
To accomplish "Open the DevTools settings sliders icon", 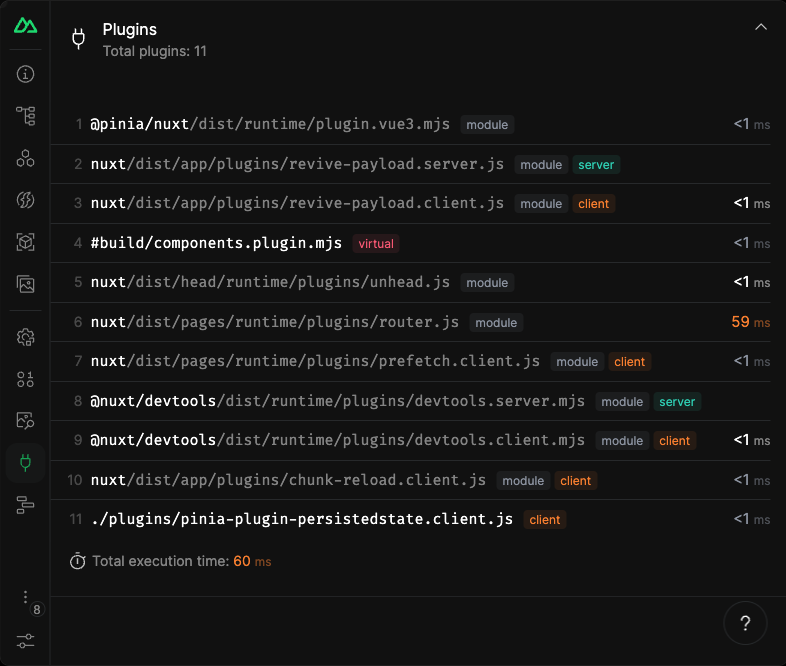I will pyautogui.click(x=26, y=641).
